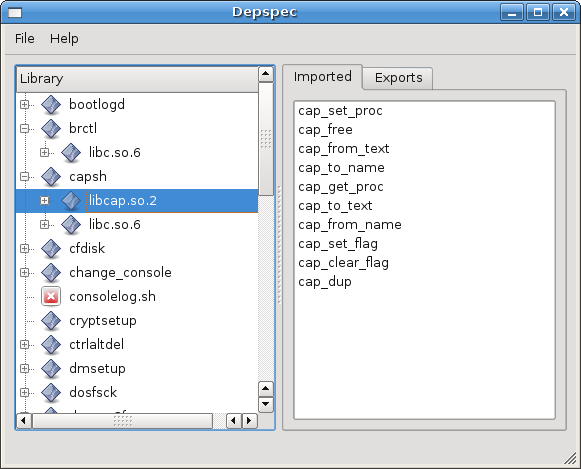Click the capsh library icon

pyautogui.click(x=51, y=177)
